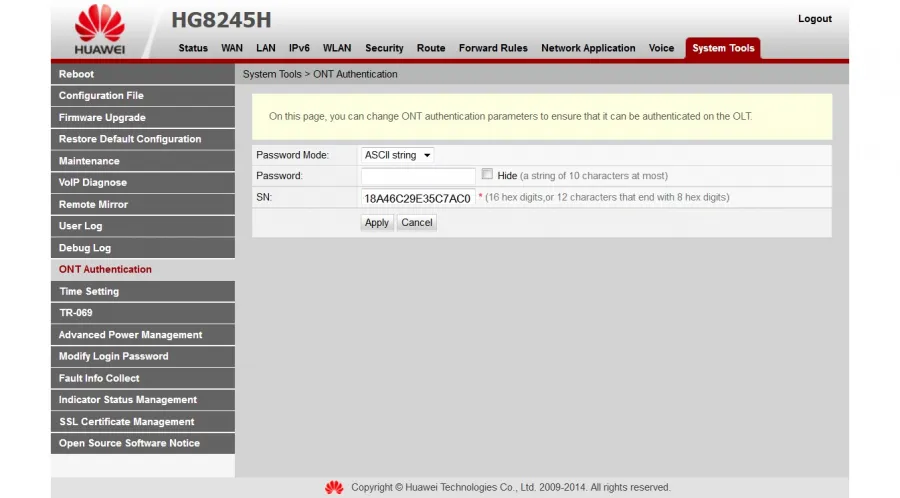Viewport: 900px width, 498px height.
Task: Switch to the LAN tab
Action: click(266, 48)
